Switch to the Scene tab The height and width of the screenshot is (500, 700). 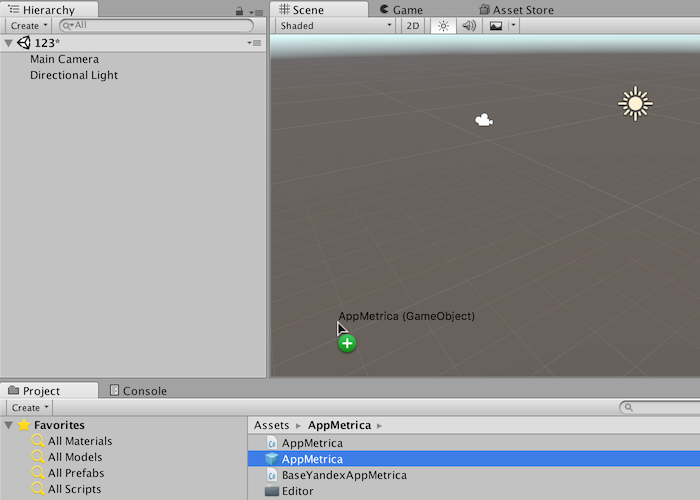(319, 9)
